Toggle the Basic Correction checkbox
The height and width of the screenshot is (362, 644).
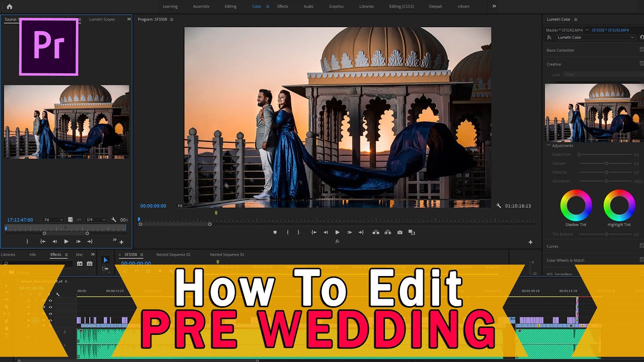[x=641, y=50]
